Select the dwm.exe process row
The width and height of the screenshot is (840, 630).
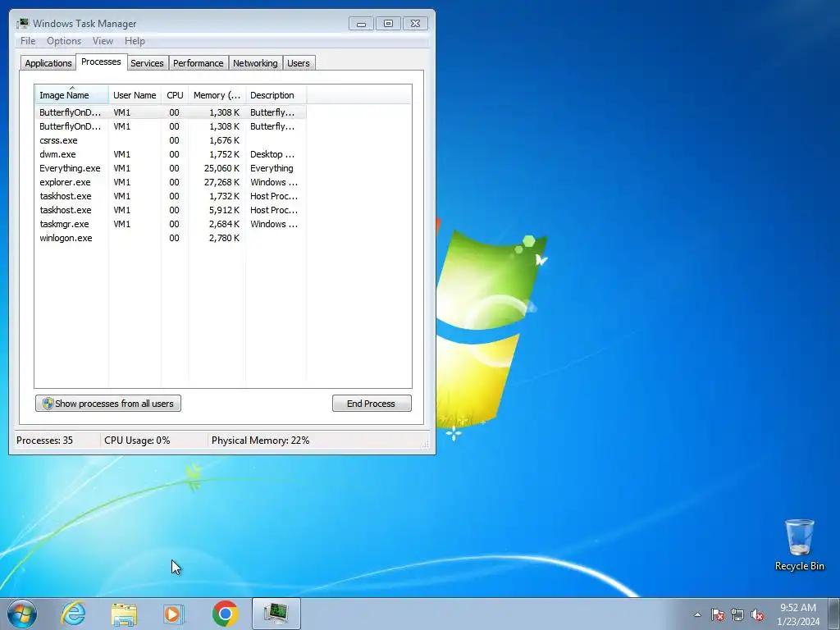171,154
